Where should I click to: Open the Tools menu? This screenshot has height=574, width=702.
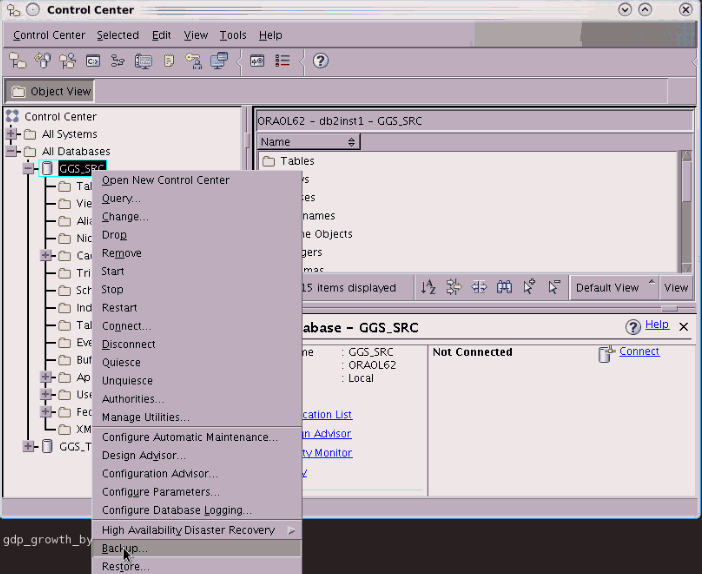point(233,35)
